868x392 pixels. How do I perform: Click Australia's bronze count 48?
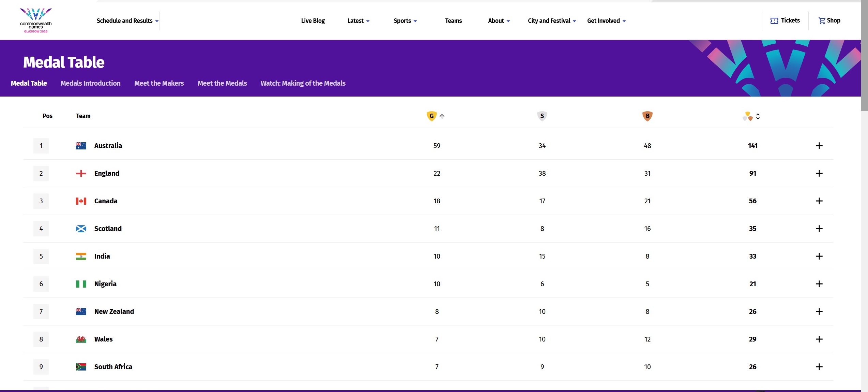click(x=647, y=146)
